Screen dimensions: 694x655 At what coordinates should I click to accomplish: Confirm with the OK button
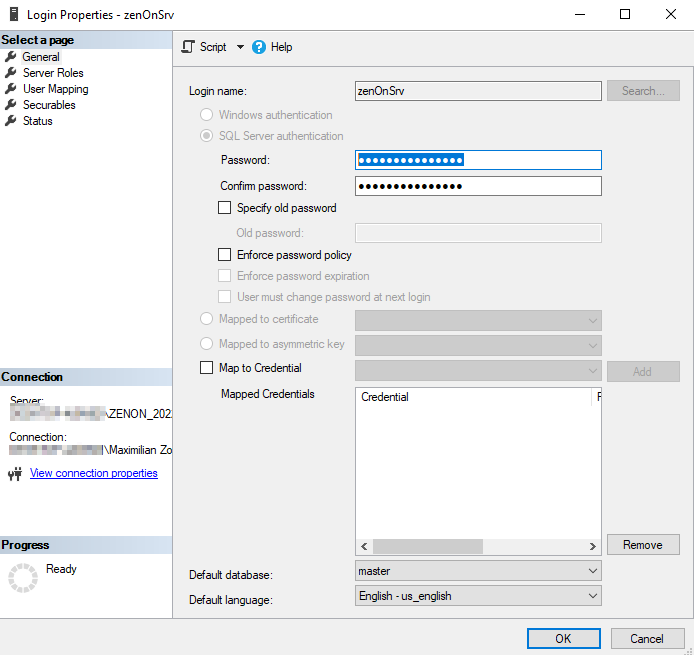tap(563, 639)
